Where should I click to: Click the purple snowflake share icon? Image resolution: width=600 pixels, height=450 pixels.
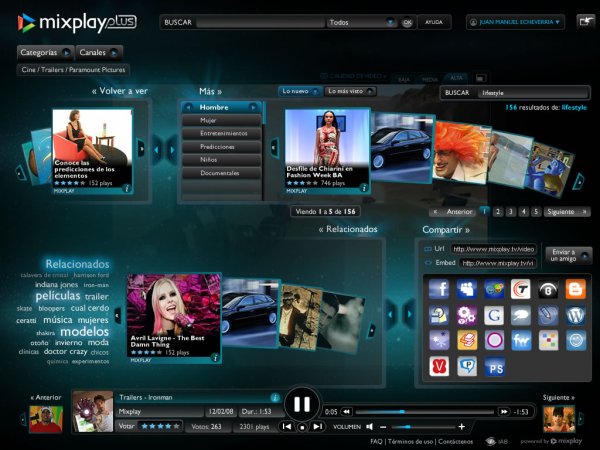(439, 341)
